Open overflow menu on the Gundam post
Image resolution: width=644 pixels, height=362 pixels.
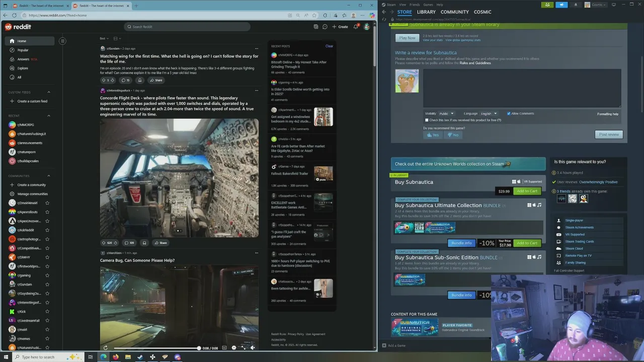256,48
